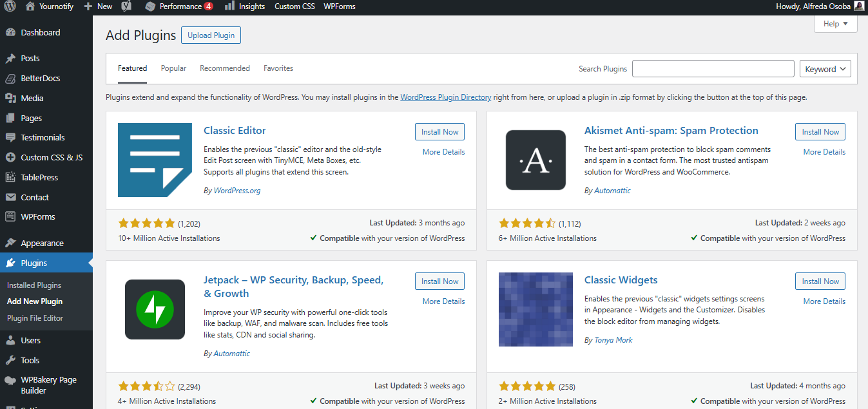Click the Jetpack plugin logo
The image size is (868, 409).
[x=155, y=309]
